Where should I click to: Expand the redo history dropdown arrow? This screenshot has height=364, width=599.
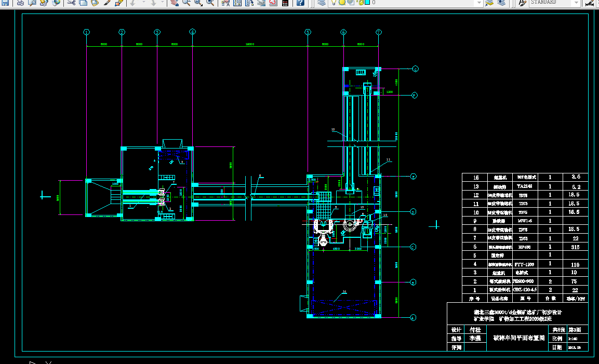click(162, 3)
